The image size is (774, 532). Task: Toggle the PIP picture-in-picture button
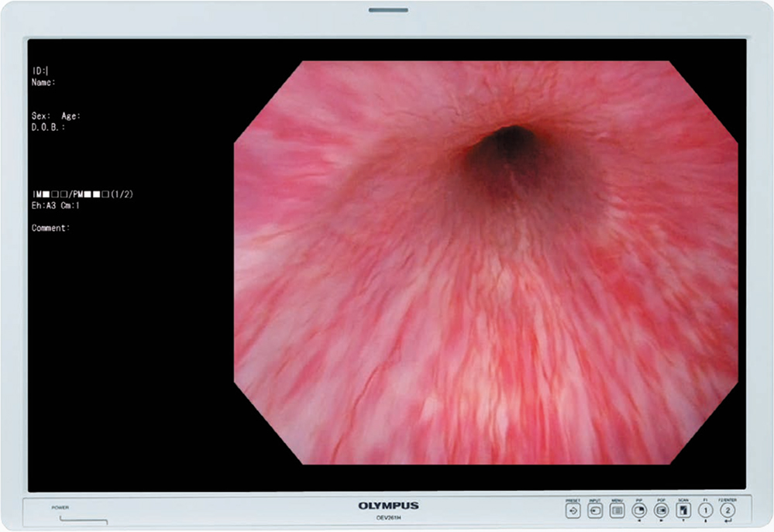coord(640,511)
